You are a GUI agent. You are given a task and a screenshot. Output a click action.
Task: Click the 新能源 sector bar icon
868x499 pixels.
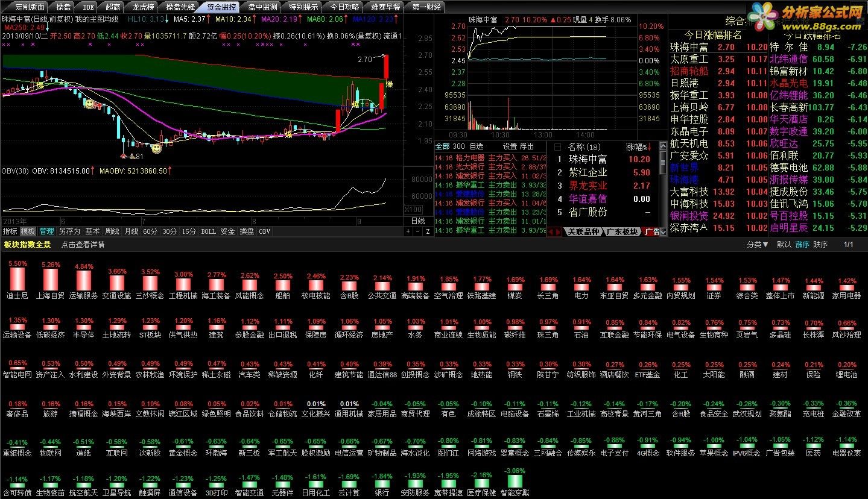tap(813, 287)
